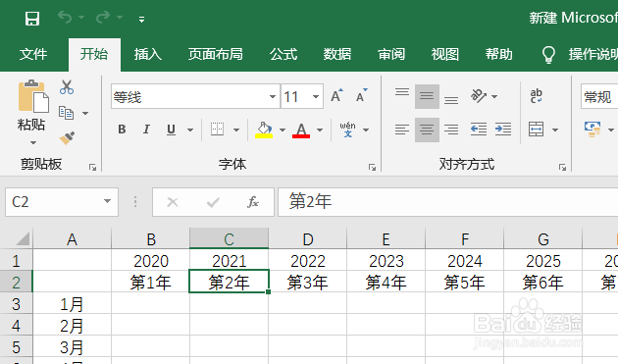Select the Format Painter brush
The height and width of the screenshot is (364, 618).
tap(67, 138)
